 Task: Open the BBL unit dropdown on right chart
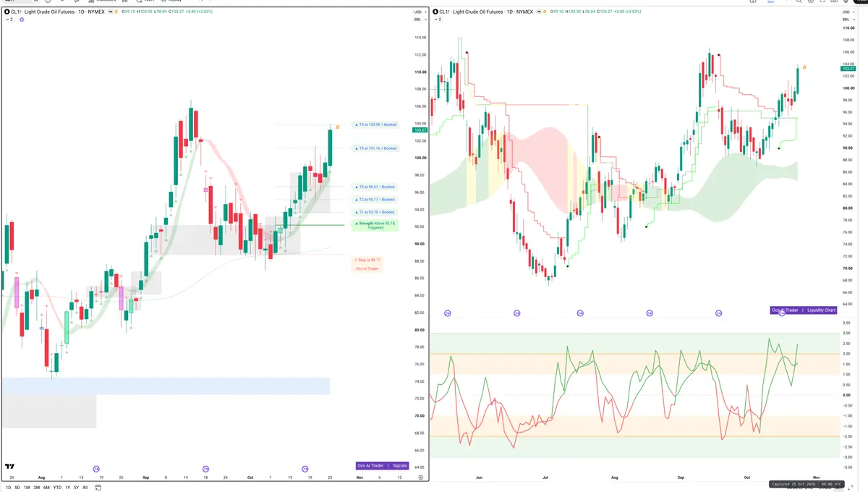click(848, 20)
